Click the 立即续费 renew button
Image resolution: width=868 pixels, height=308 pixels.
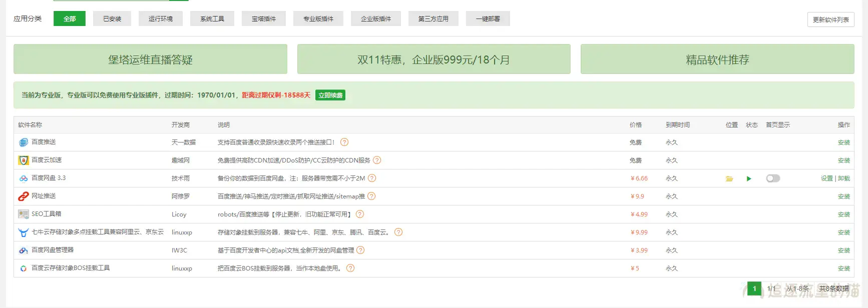[330, 95]
